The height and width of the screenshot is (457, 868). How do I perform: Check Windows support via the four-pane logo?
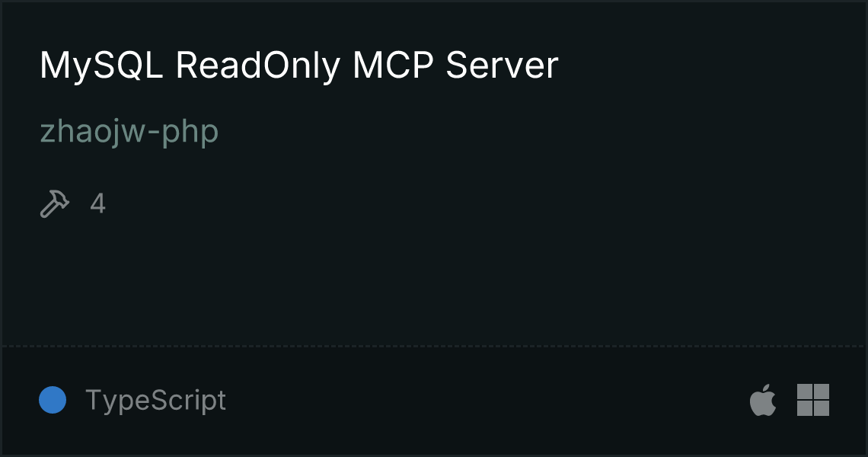(813, 400)
